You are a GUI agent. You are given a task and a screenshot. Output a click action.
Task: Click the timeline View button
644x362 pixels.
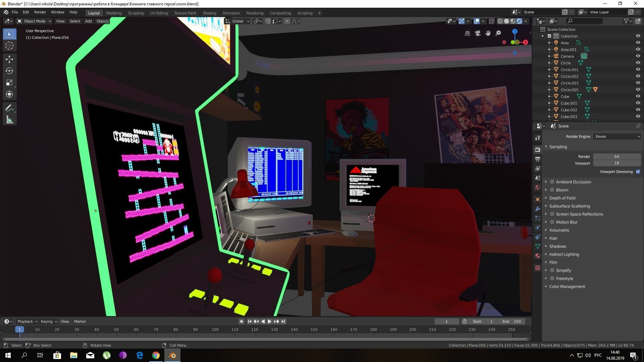coord(65,321)
